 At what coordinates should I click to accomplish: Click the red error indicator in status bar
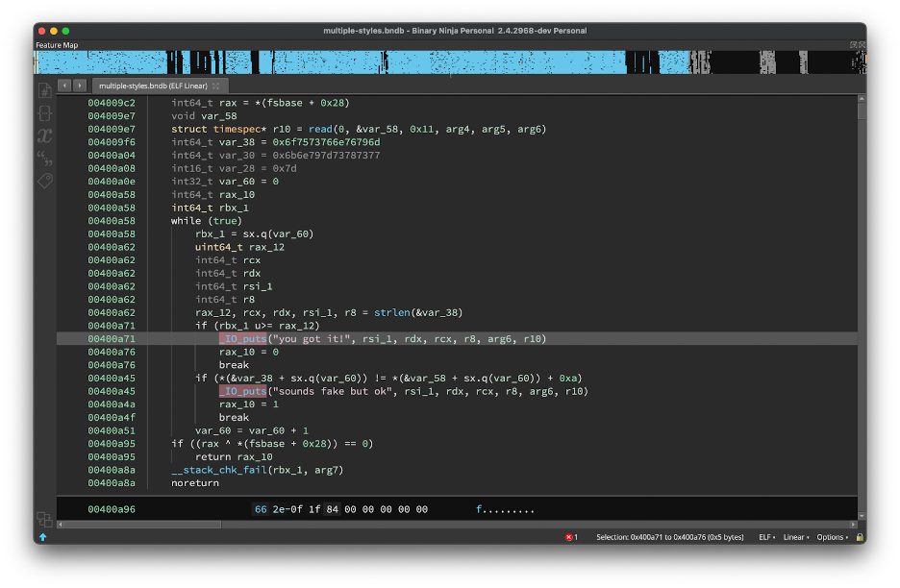(570, 537)
